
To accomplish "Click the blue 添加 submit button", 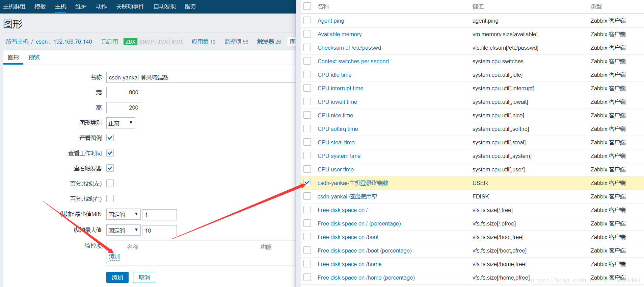I will point(117,278).
